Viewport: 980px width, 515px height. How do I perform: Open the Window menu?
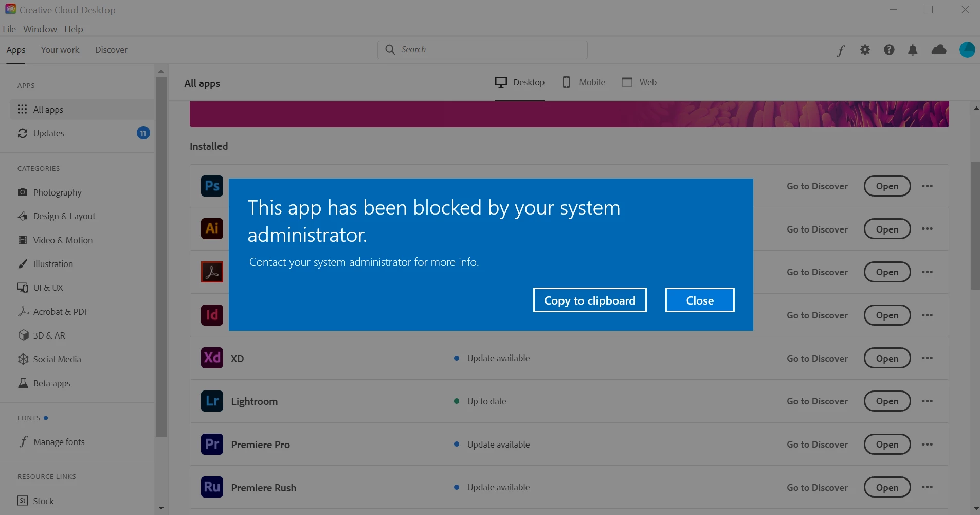point(40,29)
